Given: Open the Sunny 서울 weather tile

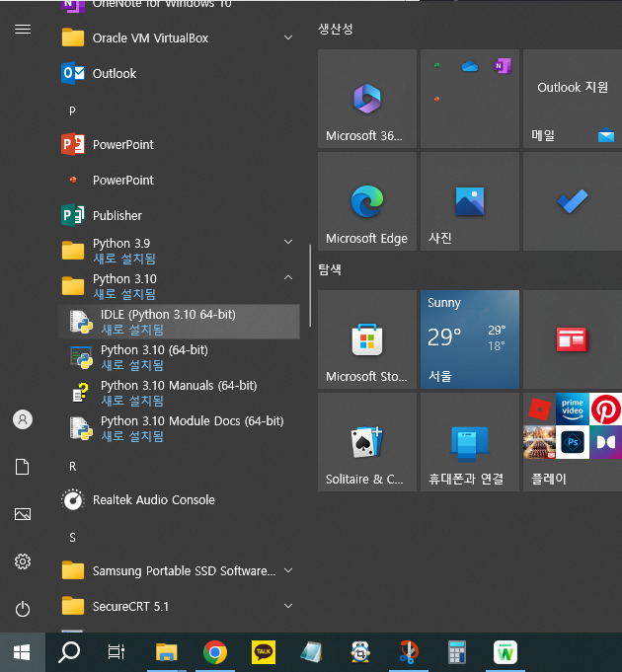Looking at the screenshot, I should [470, 339].
